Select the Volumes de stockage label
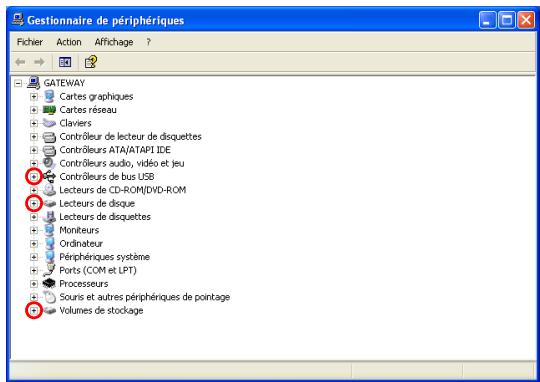The image size is (540, 382). 101,311
